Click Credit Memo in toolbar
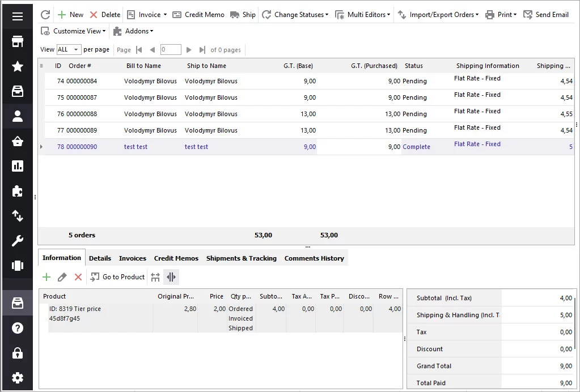580x392 pixels. tap(198, 15)
